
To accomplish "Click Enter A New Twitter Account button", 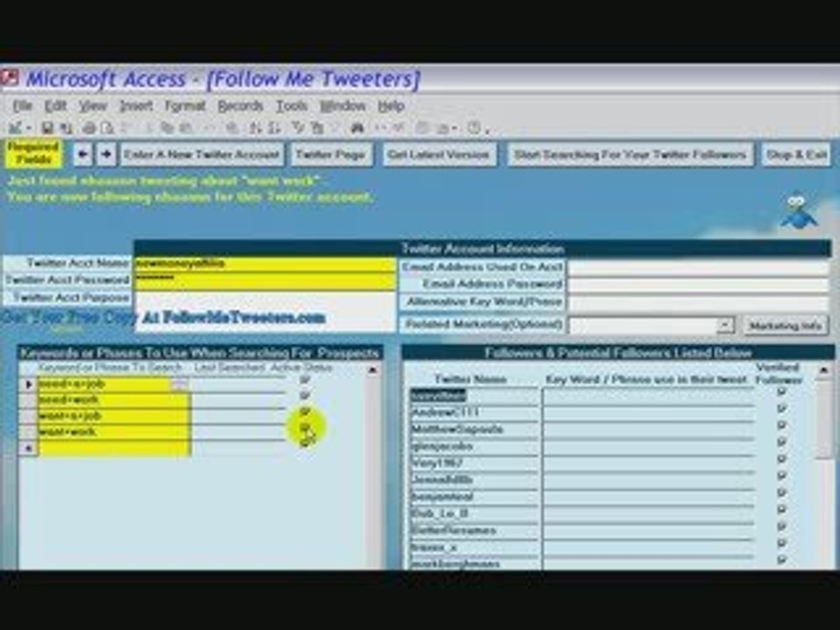I will (x=202, y=155).
